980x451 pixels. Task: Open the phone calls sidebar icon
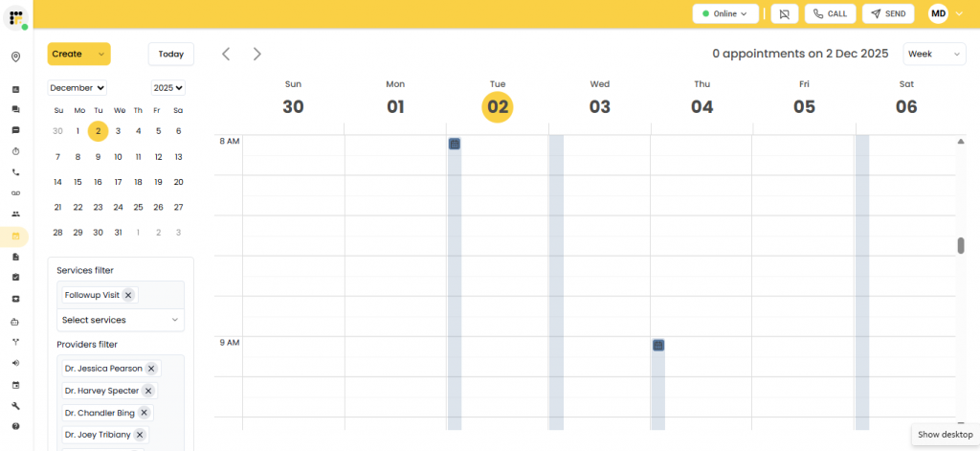click(x=15, y=172)
